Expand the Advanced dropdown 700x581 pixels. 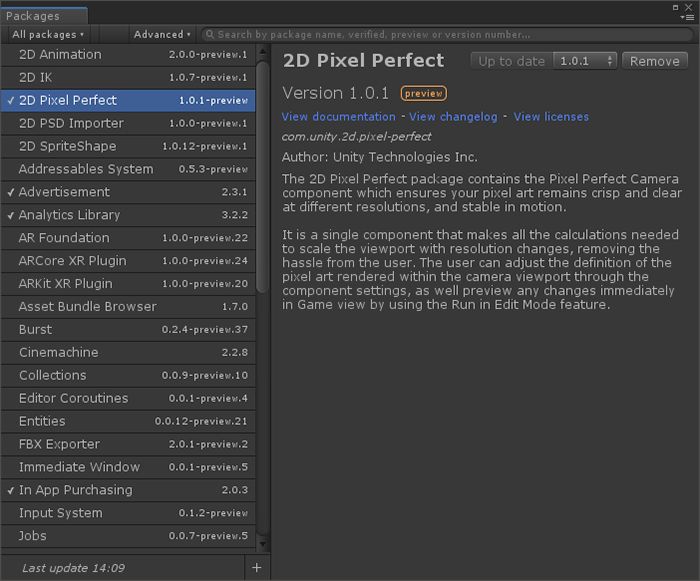pyautogui.click(x=162, y=34)
